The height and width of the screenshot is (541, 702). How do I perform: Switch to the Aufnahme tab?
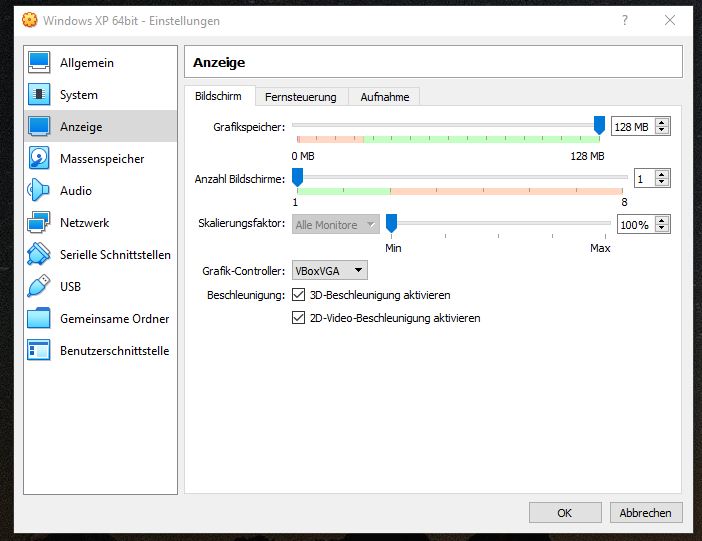tap(385, 97)
